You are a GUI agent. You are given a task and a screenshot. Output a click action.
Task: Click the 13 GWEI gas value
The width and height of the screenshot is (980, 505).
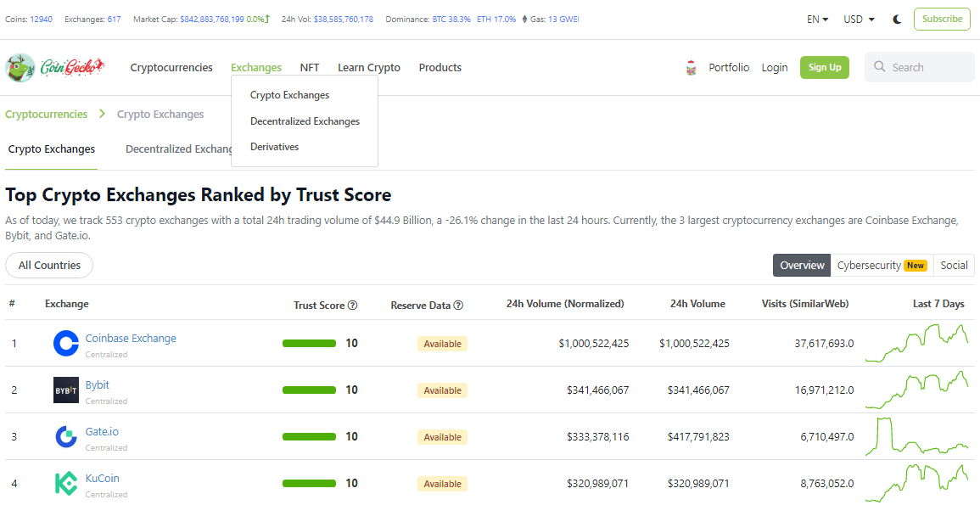[x=563, y=20]
